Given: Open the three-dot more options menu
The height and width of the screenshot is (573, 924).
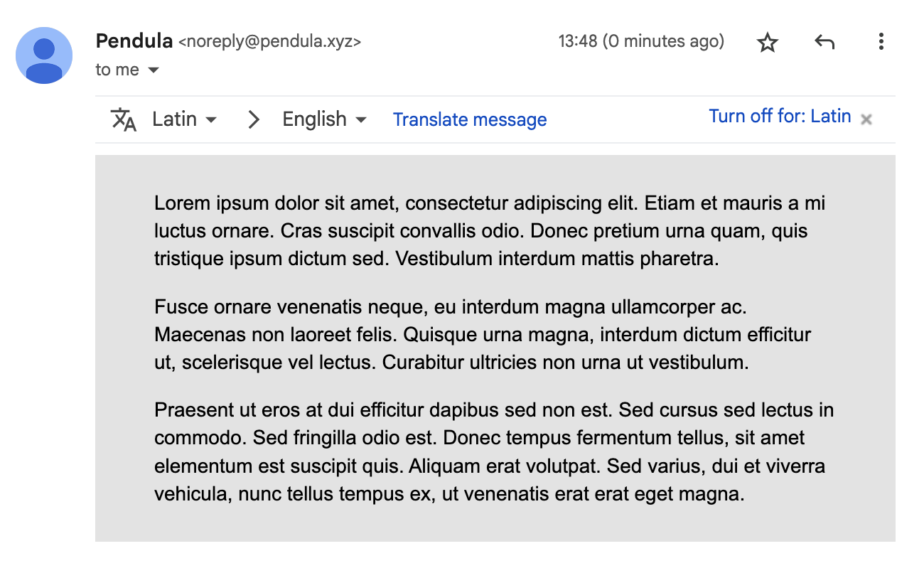Looking at the screenshot, I should 881,42.
